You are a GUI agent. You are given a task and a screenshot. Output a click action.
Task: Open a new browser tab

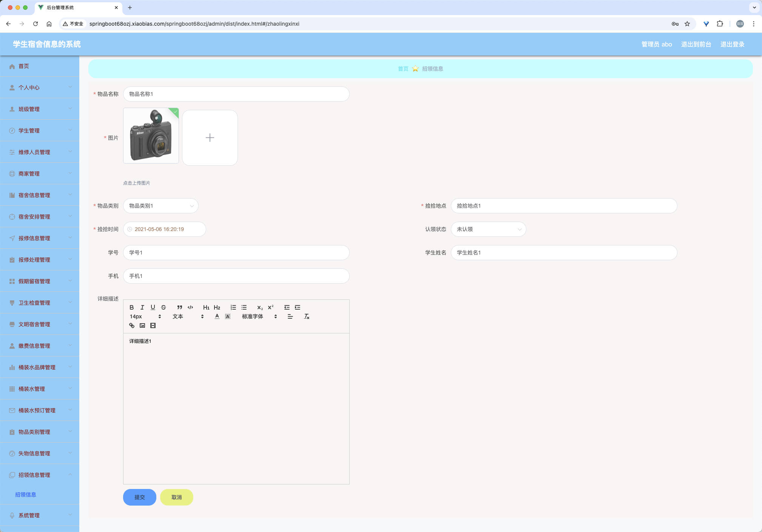point(130,8)
